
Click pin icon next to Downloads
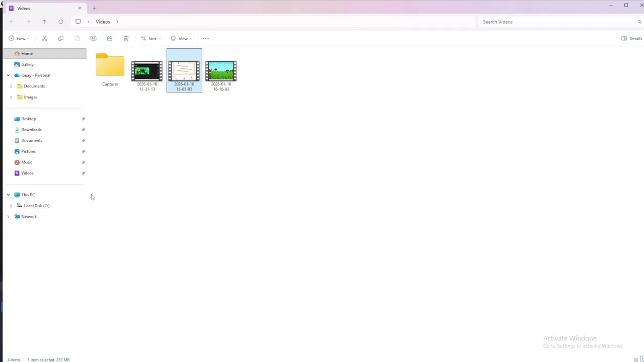coord(84,130)
